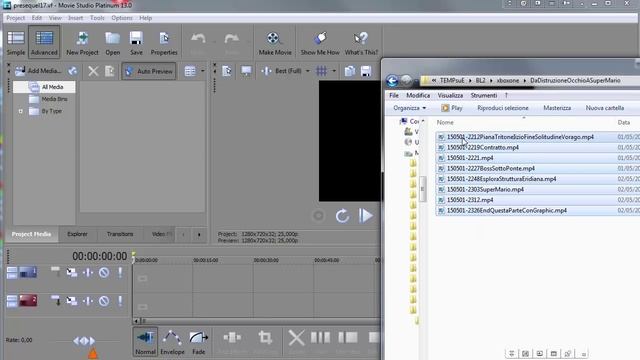640x360 pixels.
Task: Click Masterizza in Explorer toolbar
Action: click(557, 108)
